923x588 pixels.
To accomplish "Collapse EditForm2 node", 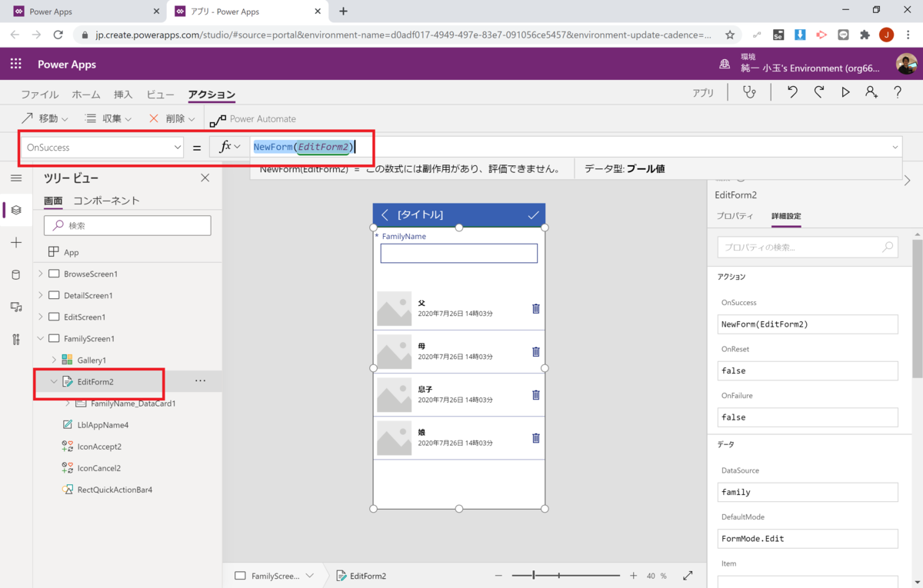I will [x=54, y=381].
